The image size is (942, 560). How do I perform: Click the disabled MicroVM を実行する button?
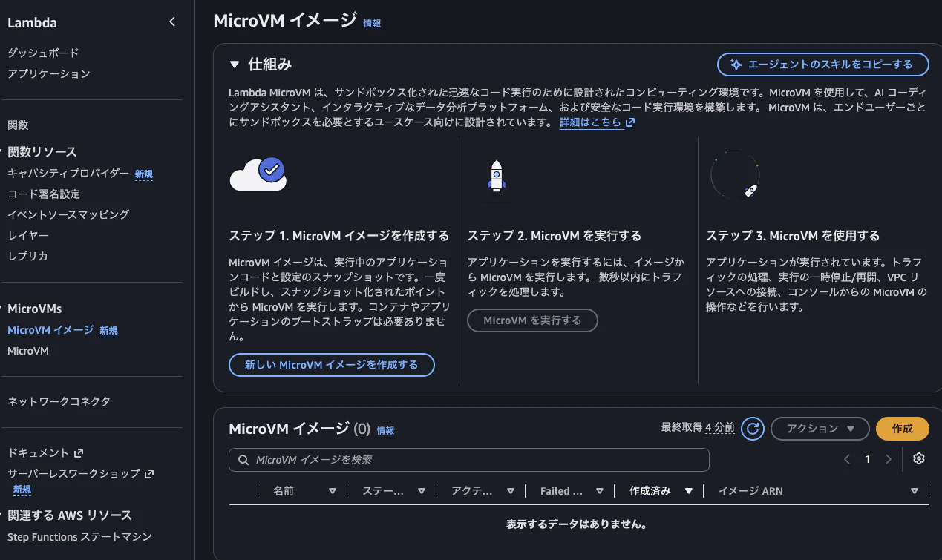click(x=532, y=320)
